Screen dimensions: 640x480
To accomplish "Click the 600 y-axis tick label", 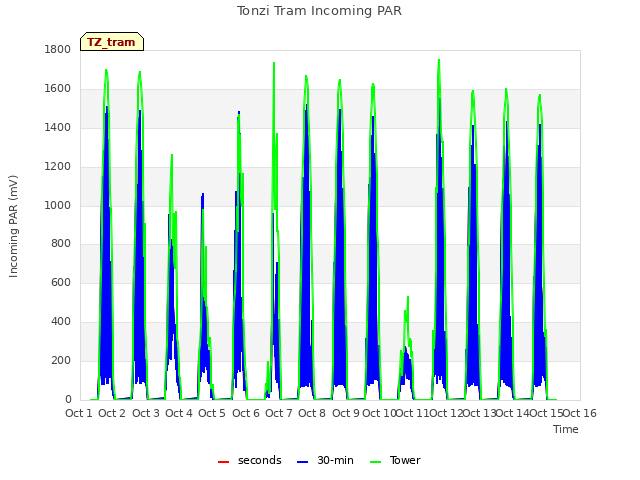I will (61, 282).
